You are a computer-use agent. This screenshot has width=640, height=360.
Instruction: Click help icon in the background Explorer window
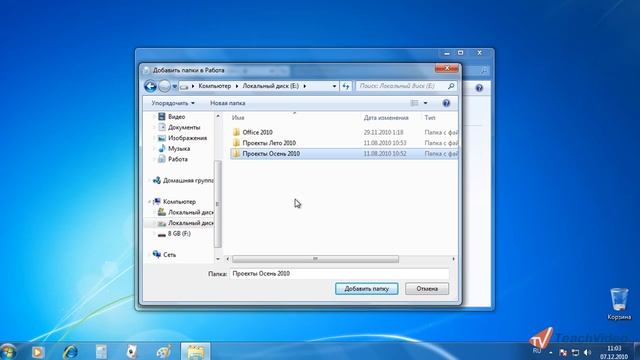click(479, 88)
